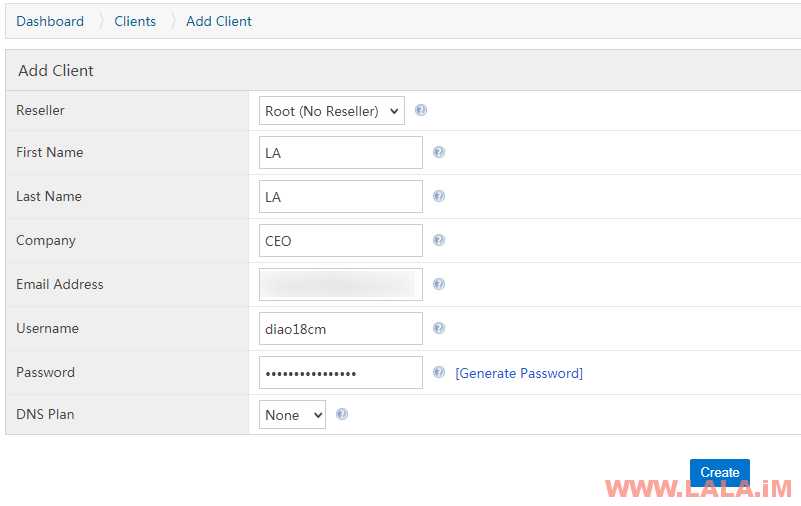Screen dimensions: 801x506
Task: Focus the Last Name input field
Action: coord(341,197)
